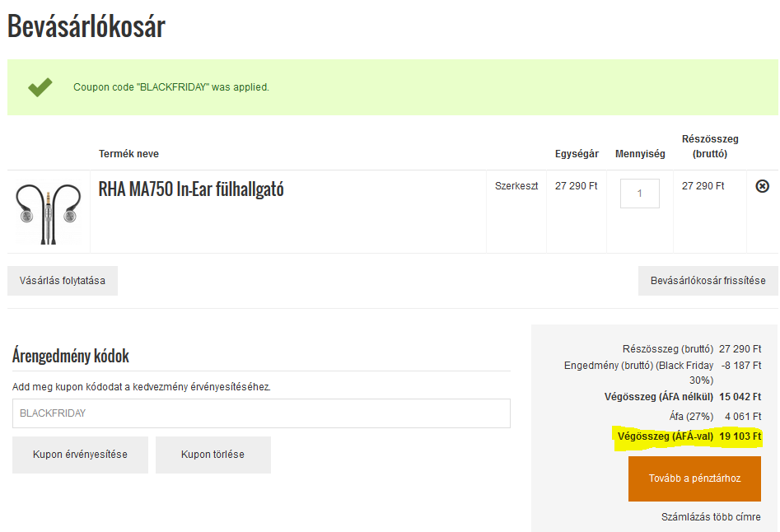Click Kupon törlése button
Screen dimensions: 780x532
click(x=213, y=455)
